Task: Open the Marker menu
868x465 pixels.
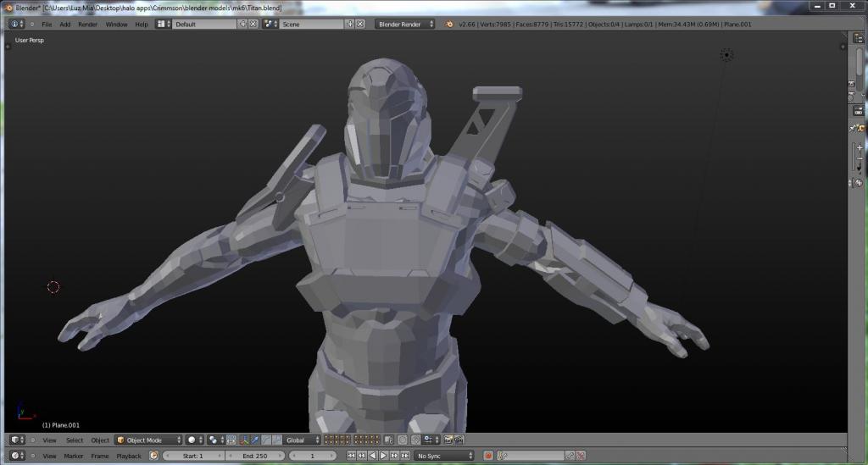Action: click(74, 457)
